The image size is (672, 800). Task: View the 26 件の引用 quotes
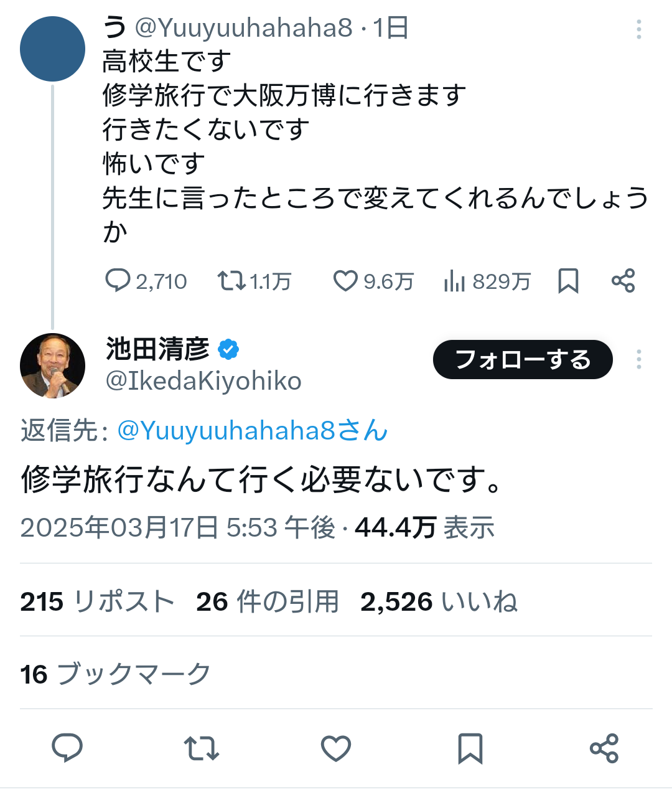tap(268, 601)
